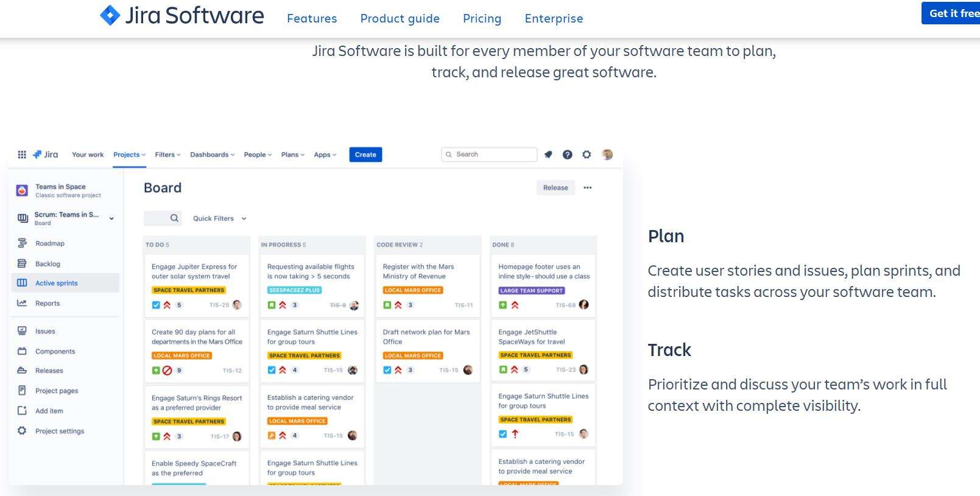Click the Release button
Viewport: 980px width, 496px height.
pyautogui.click(x=555, y=187)
